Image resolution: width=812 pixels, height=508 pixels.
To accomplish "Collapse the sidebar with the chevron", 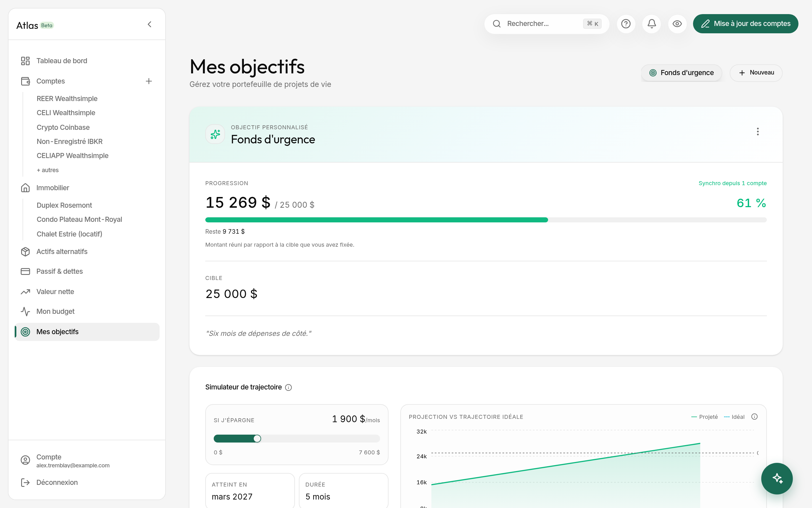I will (150, 24).
